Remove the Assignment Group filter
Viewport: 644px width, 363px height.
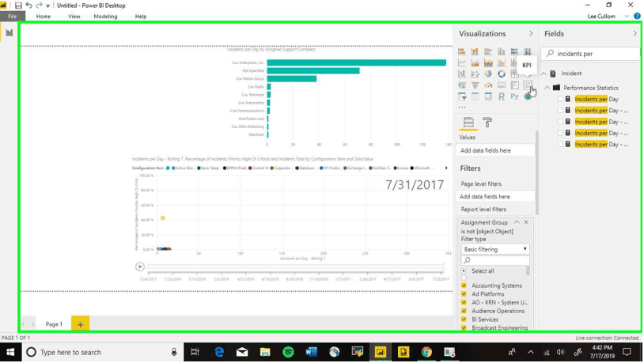click(x=526, y=222)
